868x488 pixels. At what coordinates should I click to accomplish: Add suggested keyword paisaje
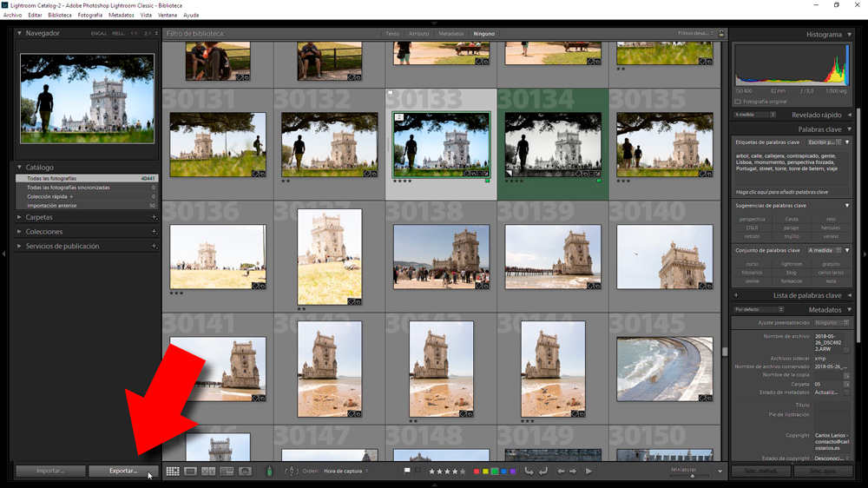[791, 228]
